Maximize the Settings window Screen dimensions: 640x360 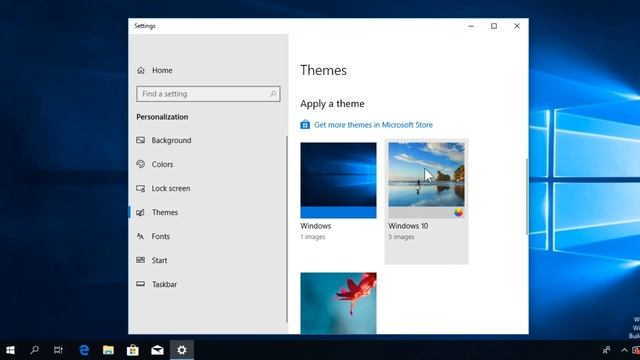pos(494,26)
